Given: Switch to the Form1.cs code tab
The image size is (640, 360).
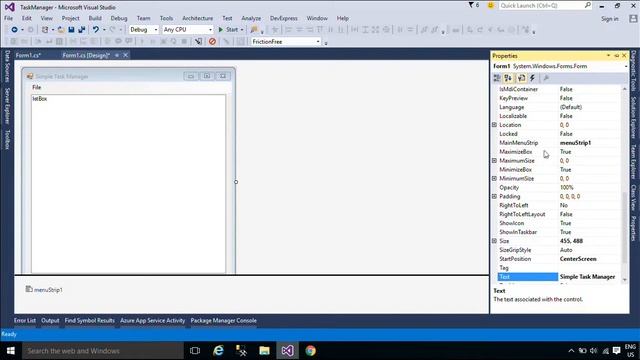Looking at the screenshot, I should [x=28, y=55].
